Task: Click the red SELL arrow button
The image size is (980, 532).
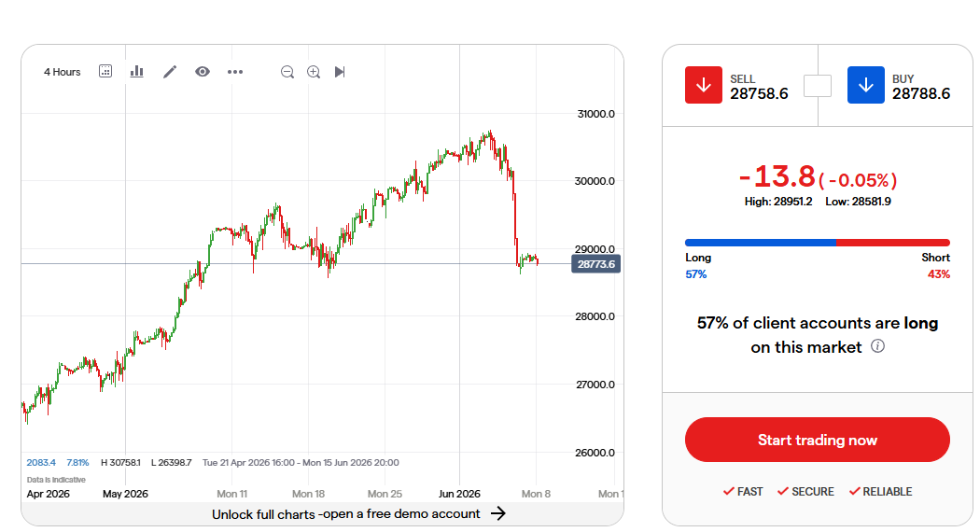Action: 704,85
